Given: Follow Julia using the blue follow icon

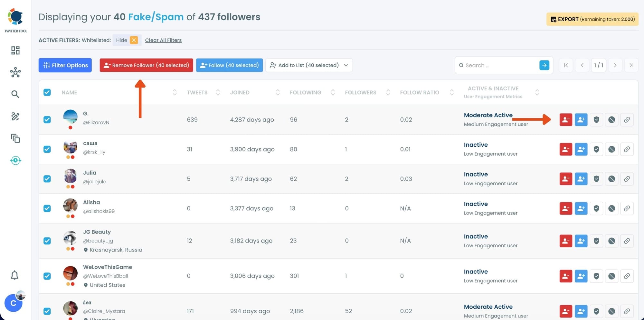Looking at the screenshot, I should (x=581, y=178).
